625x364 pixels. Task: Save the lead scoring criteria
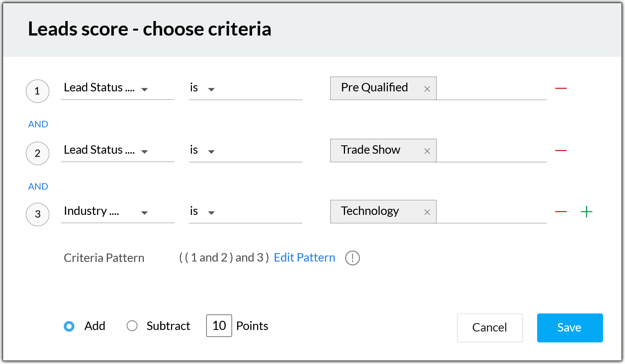point(570,328)
